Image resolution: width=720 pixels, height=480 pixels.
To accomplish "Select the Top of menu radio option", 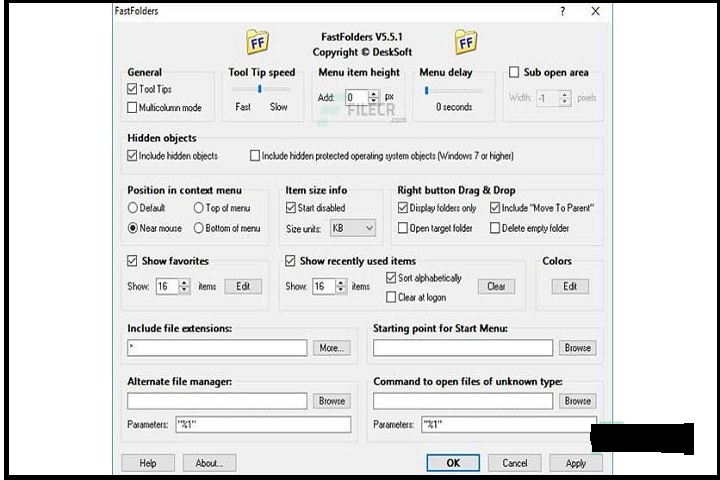I will [x=197, y=208].
